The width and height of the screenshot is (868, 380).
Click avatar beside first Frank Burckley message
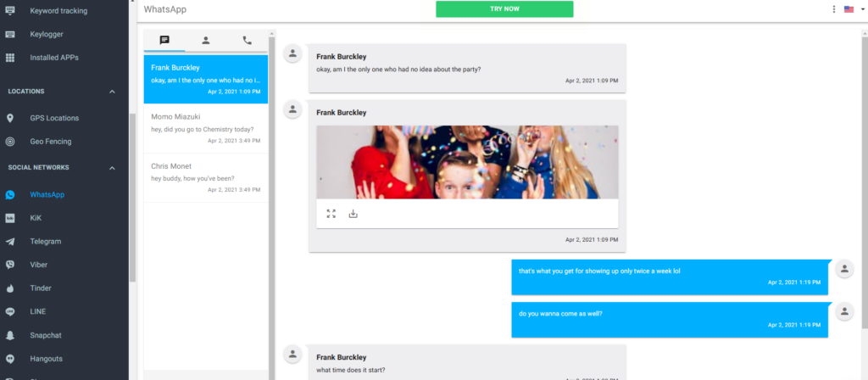tap(292, 53)
